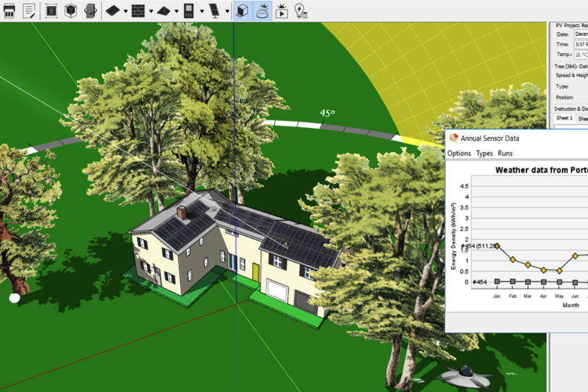Open the Options menu in Annual Sensor Data
588x392 pixels.
(459, 153)
